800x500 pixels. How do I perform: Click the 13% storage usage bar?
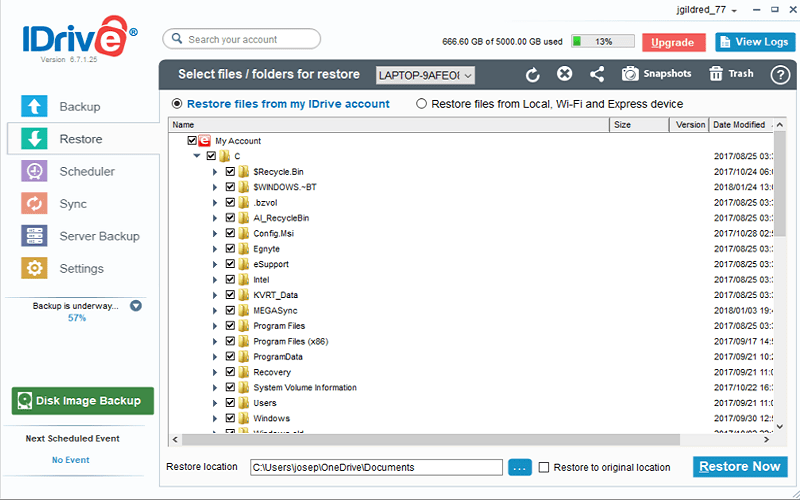tap(603, 42)
